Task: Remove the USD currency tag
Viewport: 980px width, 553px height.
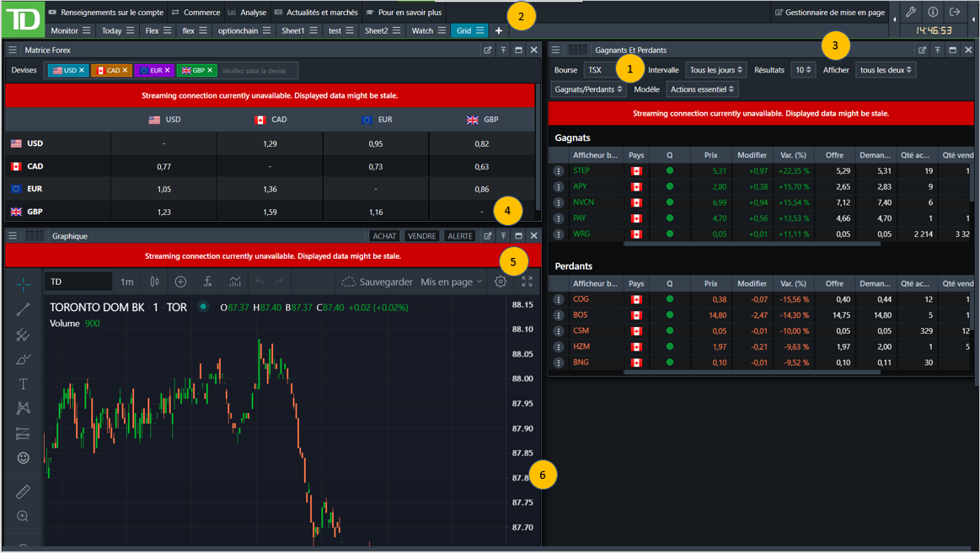Action: point(82,71)
